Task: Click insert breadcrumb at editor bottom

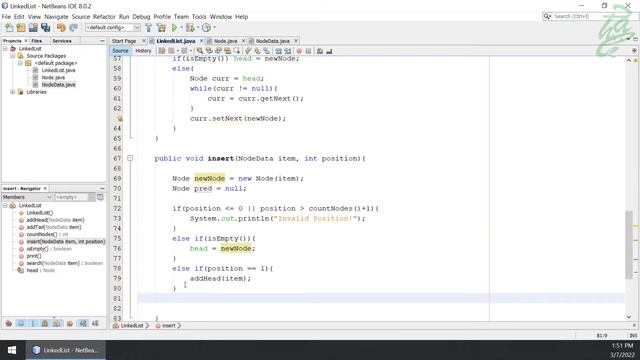Action: coord(169,326)
